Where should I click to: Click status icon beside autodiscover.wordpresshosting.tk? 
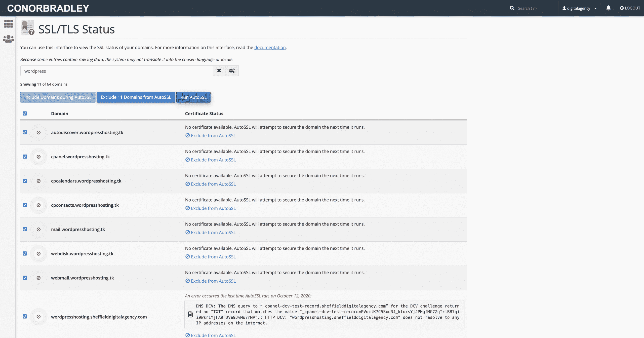38,132
